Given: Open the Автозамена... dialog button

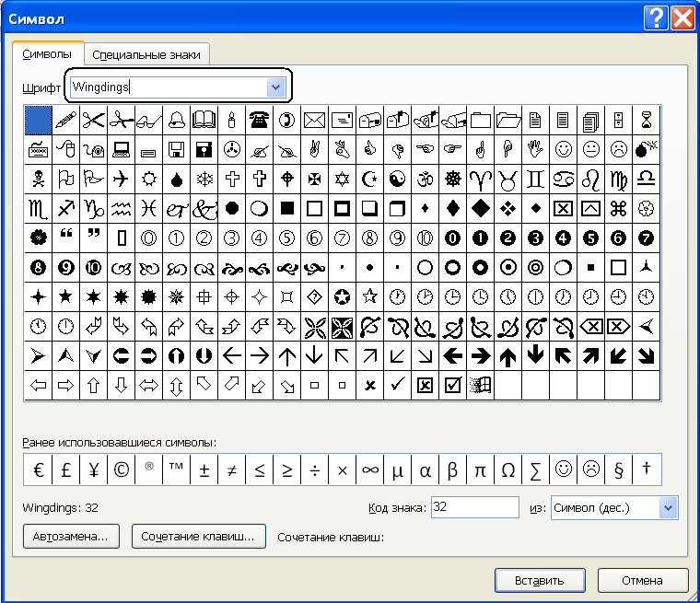Looking at the screenshot, I should pyautogui.click(x=71, y=536).
